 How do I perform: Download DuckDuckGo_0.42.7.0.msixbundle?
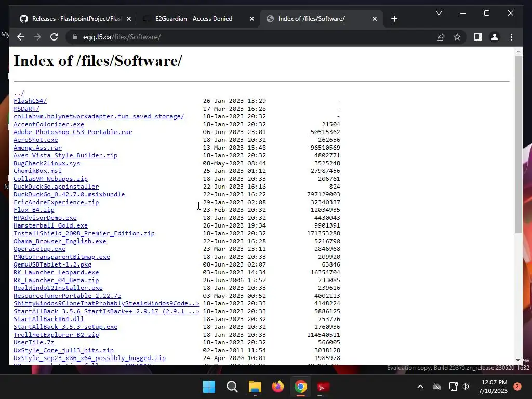coord(69,194)
